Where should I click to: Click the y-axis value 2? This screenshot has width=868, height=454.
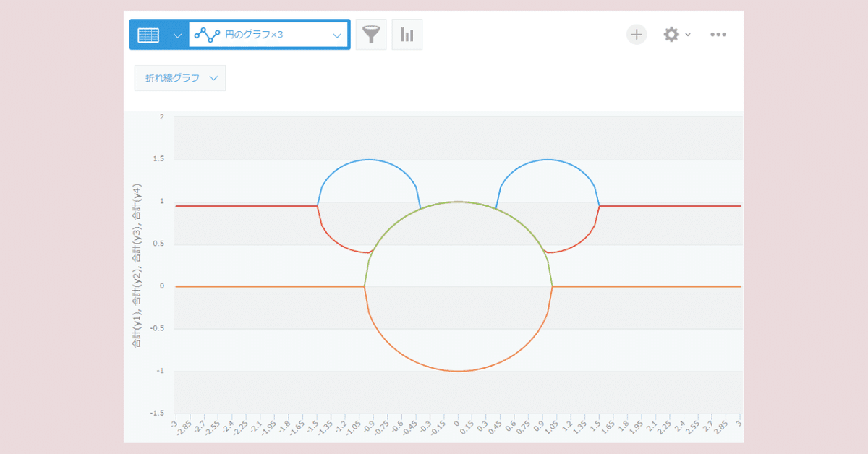(163, 116)
